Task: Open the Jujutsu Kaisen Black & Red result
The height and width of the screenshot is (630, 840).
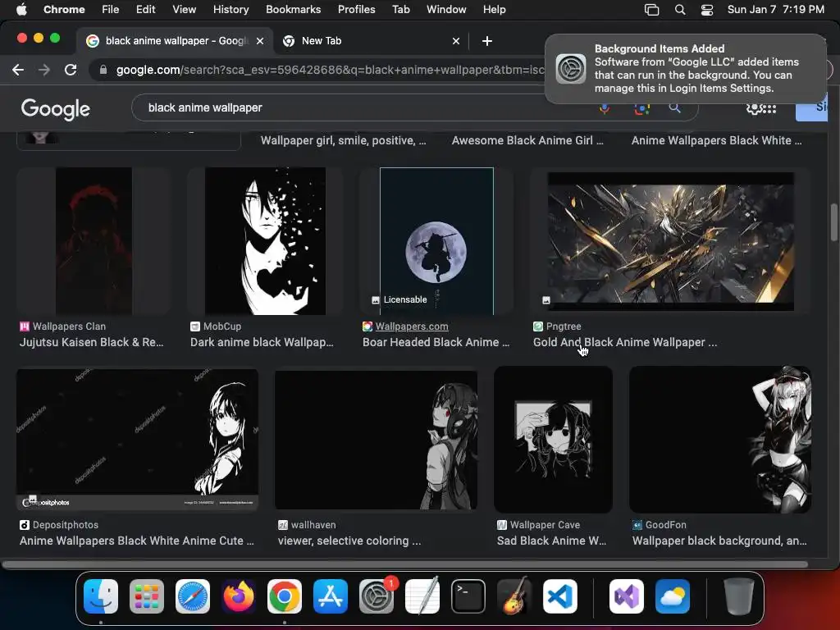Action: [x=92, y=342]
